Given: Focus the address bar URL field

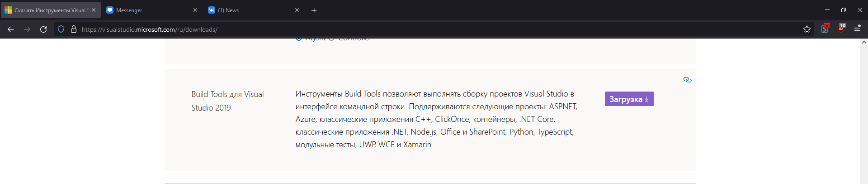Looking at the screenshot, I should (407, 29).
